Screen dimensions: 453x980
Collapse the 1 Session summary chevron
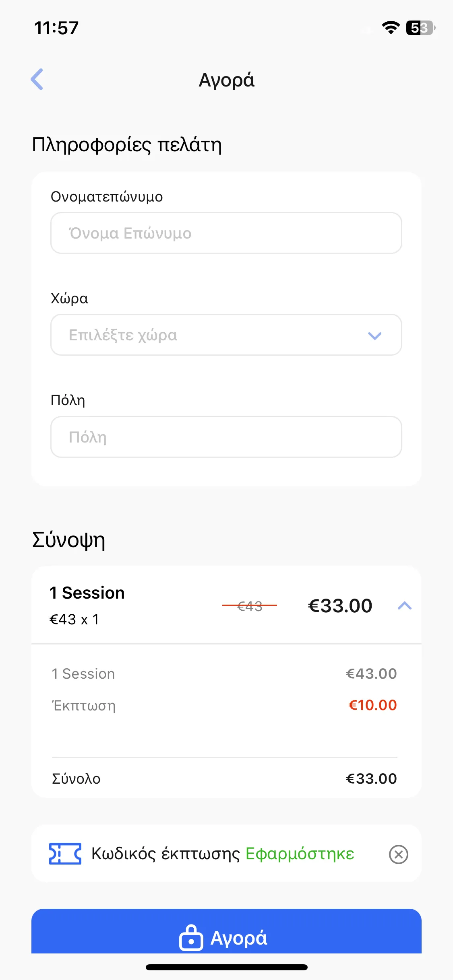point(405,605)
